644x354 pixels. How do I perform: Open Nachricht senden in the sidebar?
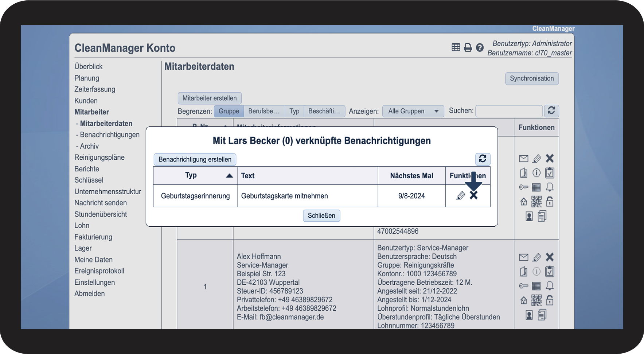101,203
